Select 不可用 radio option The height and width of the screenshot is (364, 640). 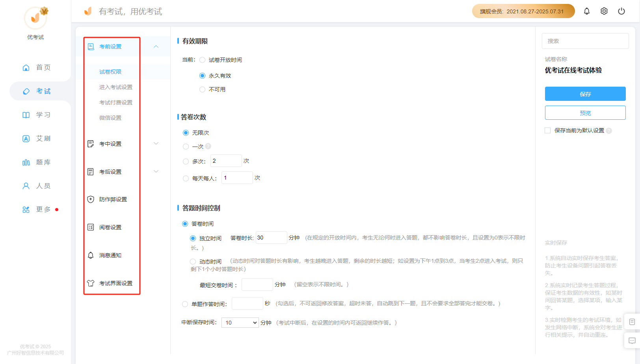tap(202, 89)
